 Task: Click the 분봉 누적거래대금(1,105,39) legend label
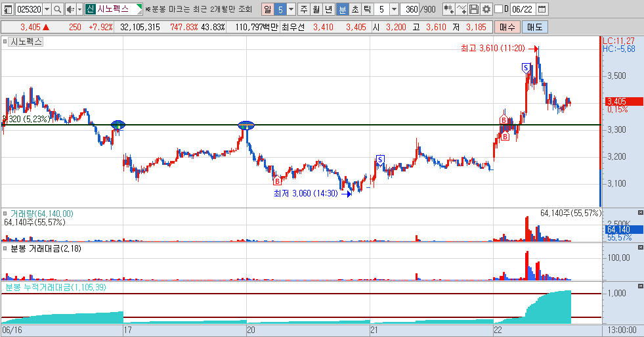55,287
